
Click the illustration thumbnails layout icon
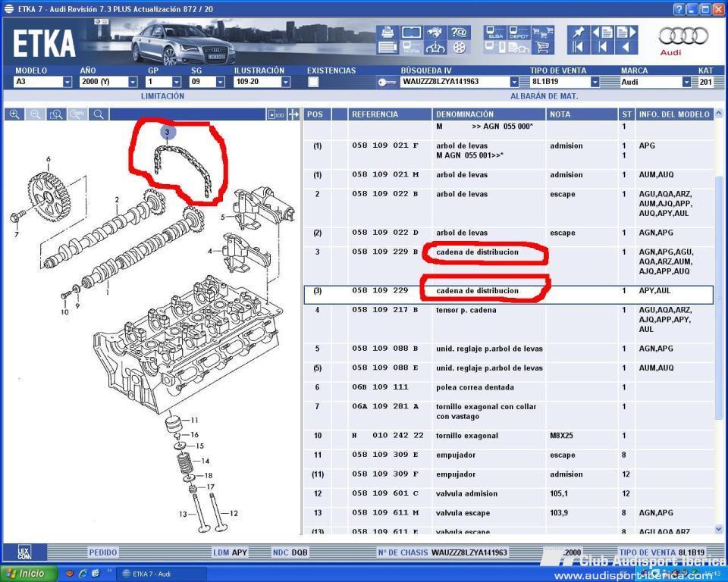tap(276, 114)
